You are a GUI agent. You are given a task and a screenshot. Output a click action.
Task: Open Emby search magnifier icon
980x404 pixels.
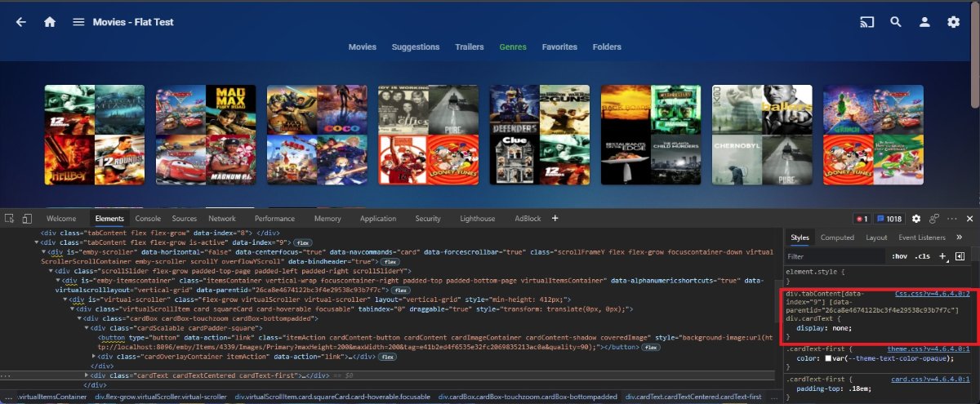coord(896,22)
